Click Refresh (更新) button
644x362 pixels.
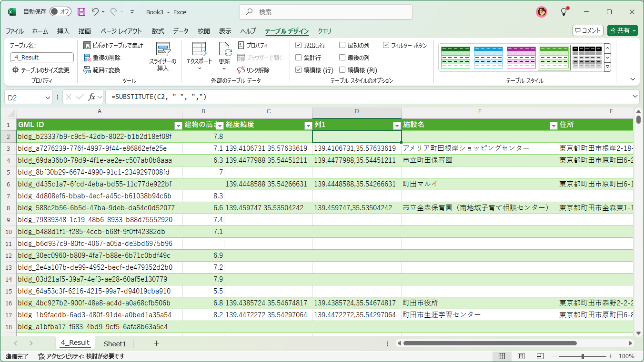point(224,57)
